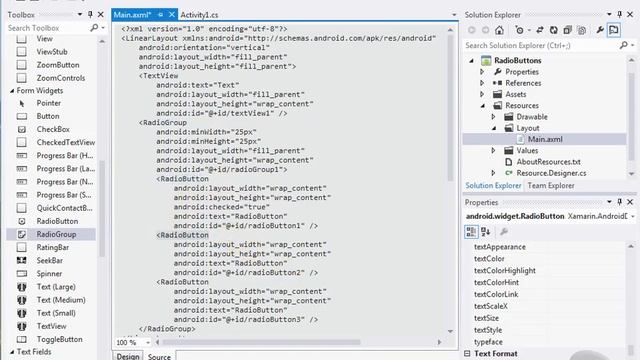Click editor horizontal scrollbar
Viewport: 640px width, 360px height.
coord(262,342)
